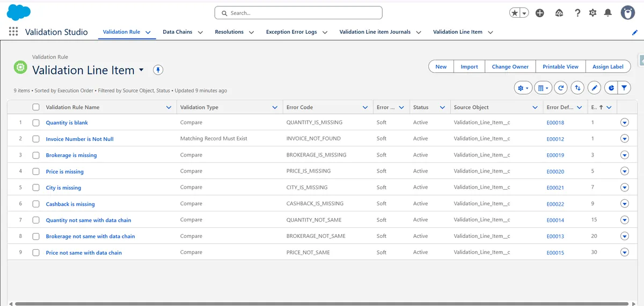
Task: Click the Import button
Action: [x=469, y=66]
